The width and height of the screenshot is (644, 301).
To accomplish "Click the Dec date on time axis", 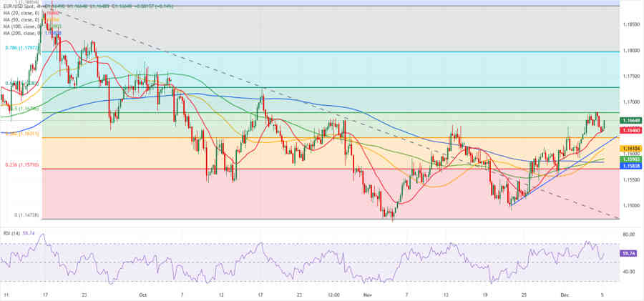I will [x=565, y=294].
